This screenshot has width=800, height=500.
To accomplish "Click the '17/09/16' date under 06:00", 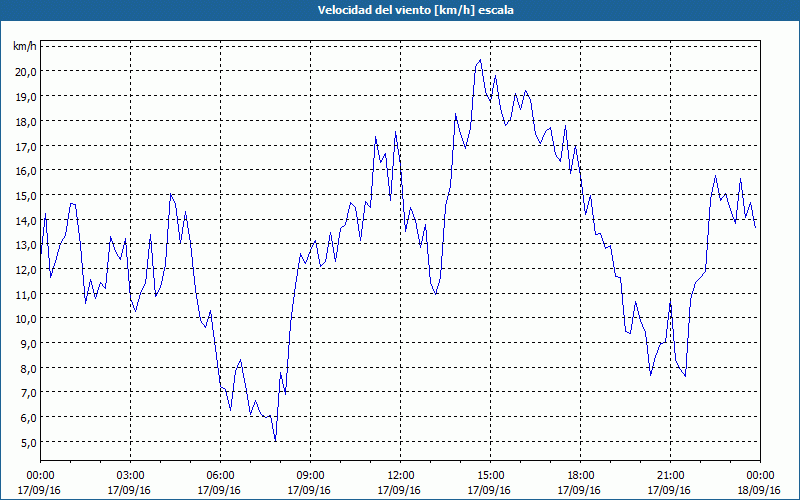I will tap(220, 490).
